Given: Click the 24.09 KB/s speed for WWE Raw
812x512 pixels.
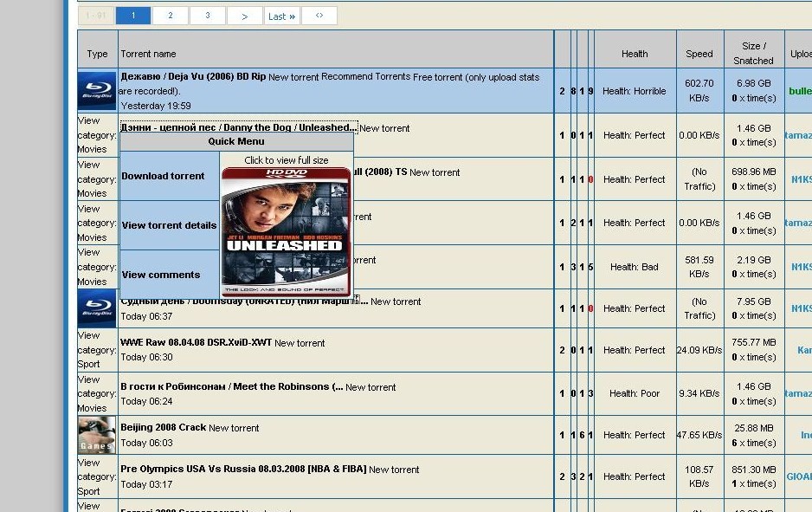Looking at the screenshot, I should point(699,350).
